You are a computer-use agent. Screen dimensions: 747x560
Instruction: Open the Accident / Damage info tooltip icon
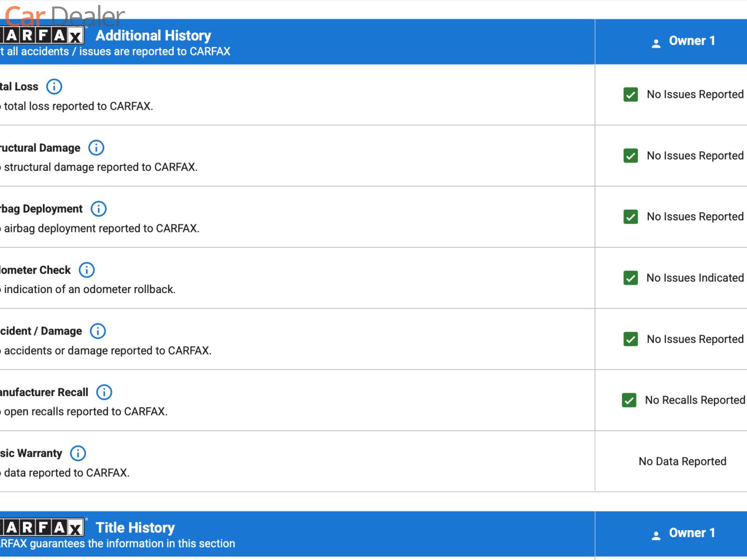98,331
